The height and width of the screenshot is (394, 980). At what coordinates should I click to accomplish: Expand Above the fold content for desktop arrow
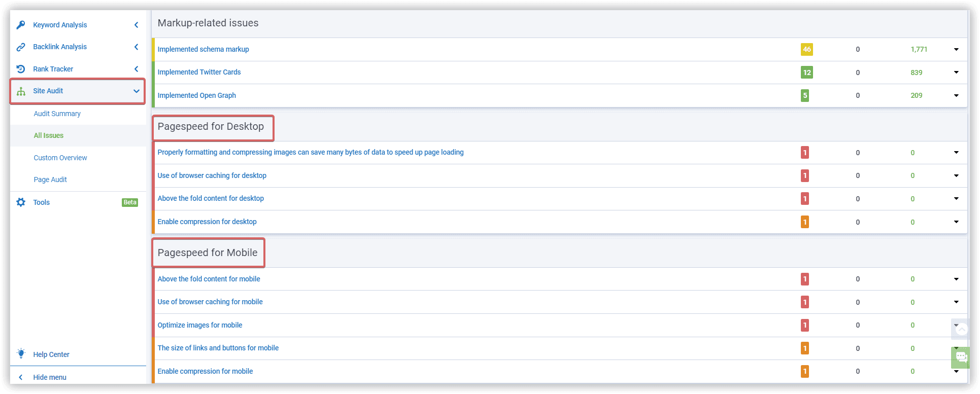point(956,199)
